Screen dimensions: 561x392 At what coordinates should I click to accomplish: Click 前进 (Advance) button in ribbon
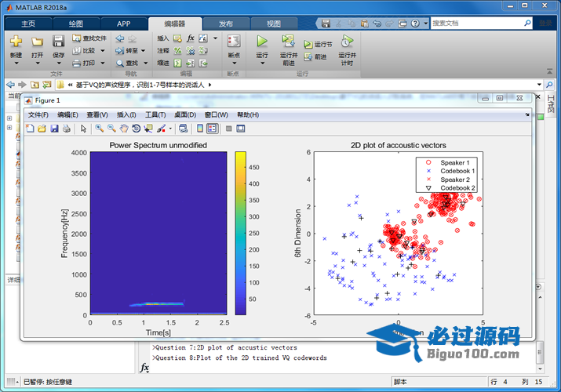315,56
